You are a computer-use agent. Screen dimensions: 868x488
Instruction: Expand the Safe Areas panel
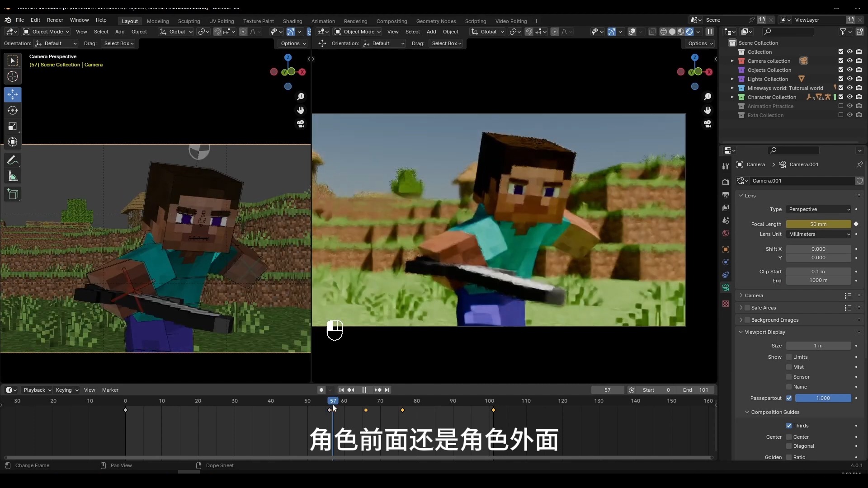(x=741, y=308)
